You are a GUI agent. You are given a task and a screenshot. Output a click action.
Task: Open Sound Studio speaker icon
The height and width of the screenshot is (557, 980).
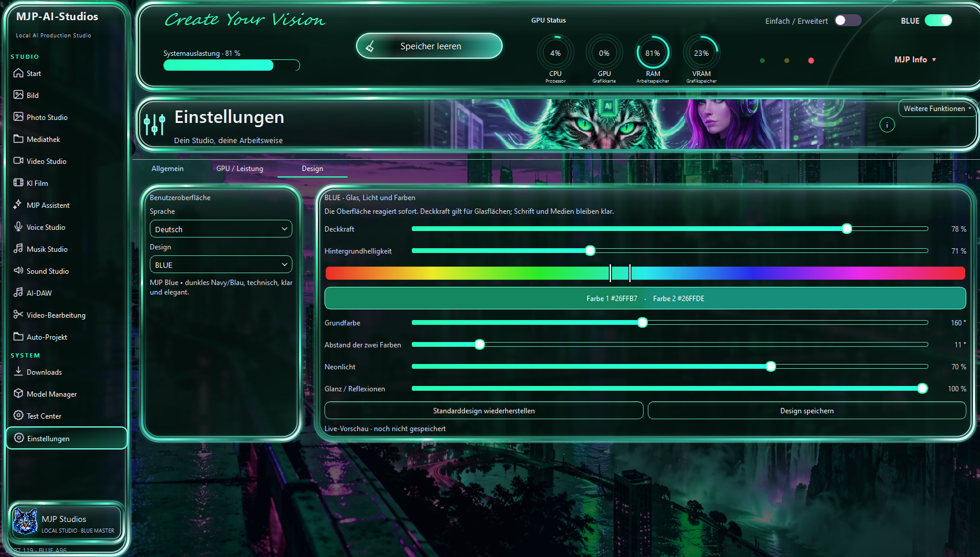[18, 271]
